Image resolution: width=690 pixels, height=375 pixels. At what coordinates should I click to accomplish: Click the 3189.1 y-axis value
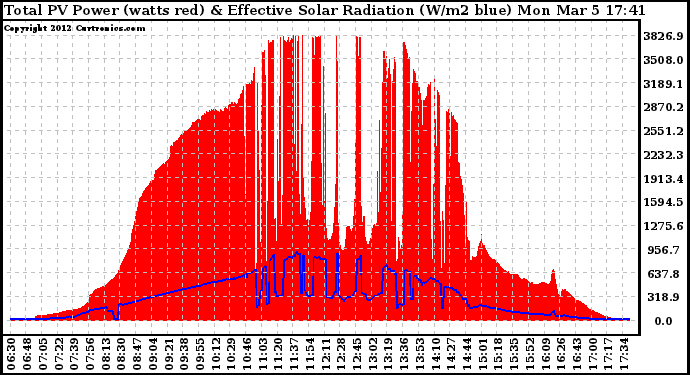664,84
